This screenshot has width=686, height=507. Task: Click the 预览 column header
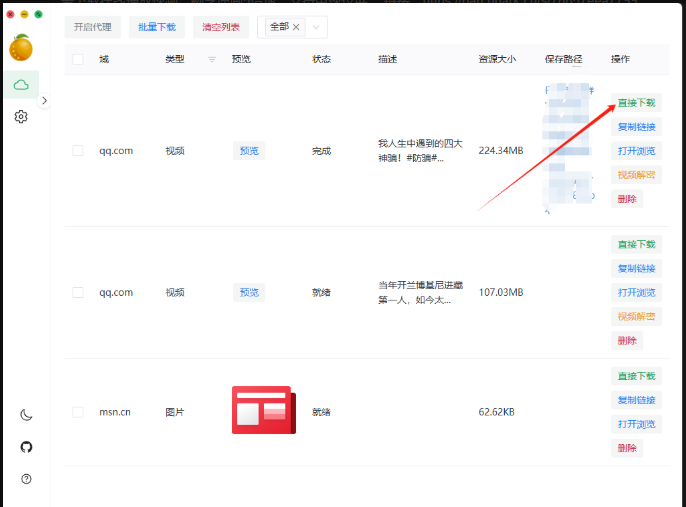point(241,59)
